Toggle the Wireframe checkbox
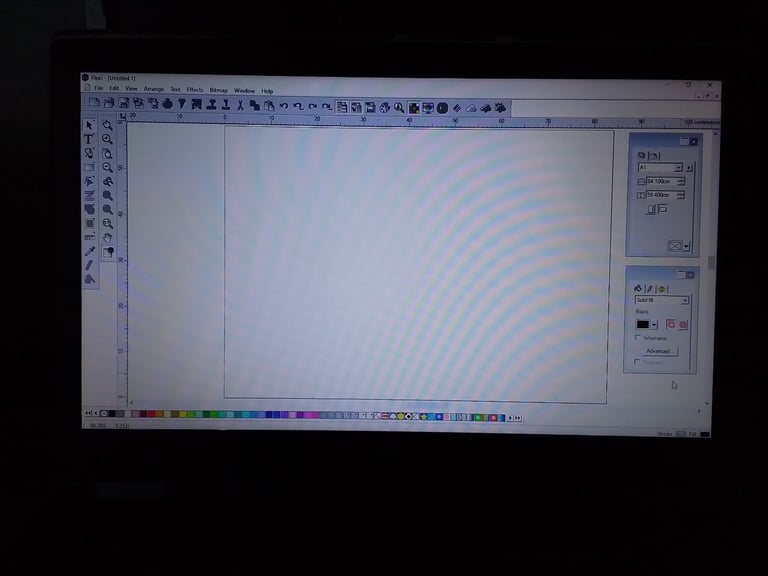The height and width of the screenshot is (576, 768). [638, 337]
